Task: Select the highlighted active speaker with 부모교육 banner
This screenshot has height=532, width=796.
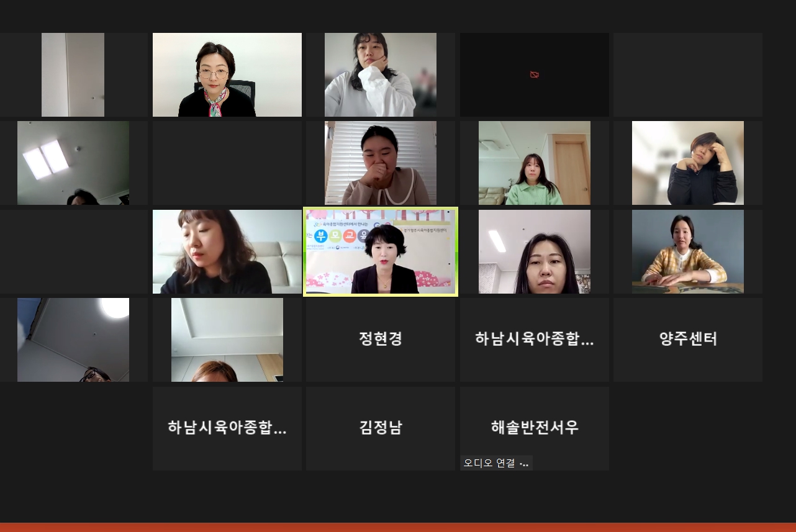Action: point(381,251)
